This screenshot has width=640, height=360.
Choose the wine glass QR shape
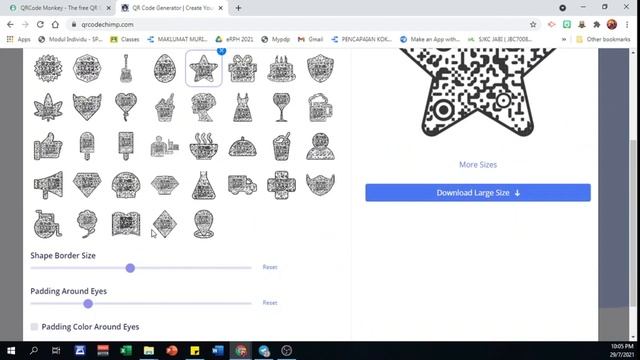point(282,107)
